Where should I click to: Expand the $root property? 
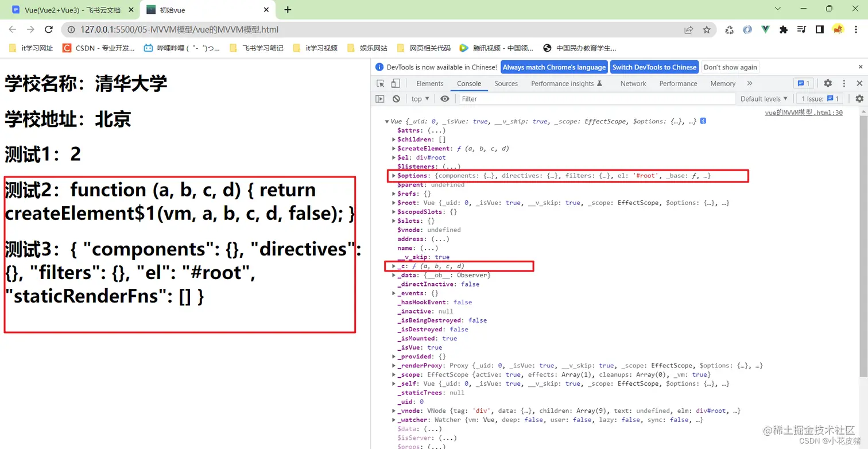pyautogui.click(x=394, y=203)
